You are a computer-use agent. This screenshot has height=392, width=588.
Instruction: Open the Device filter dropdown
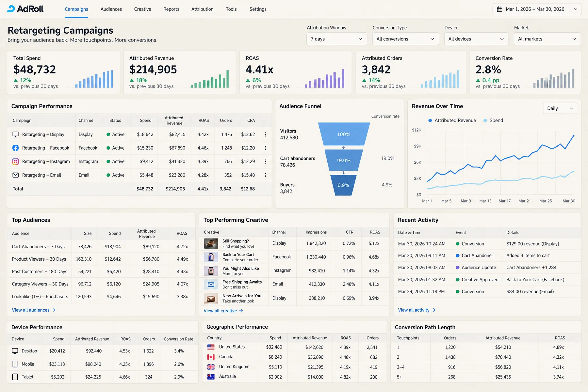(476, 39)
